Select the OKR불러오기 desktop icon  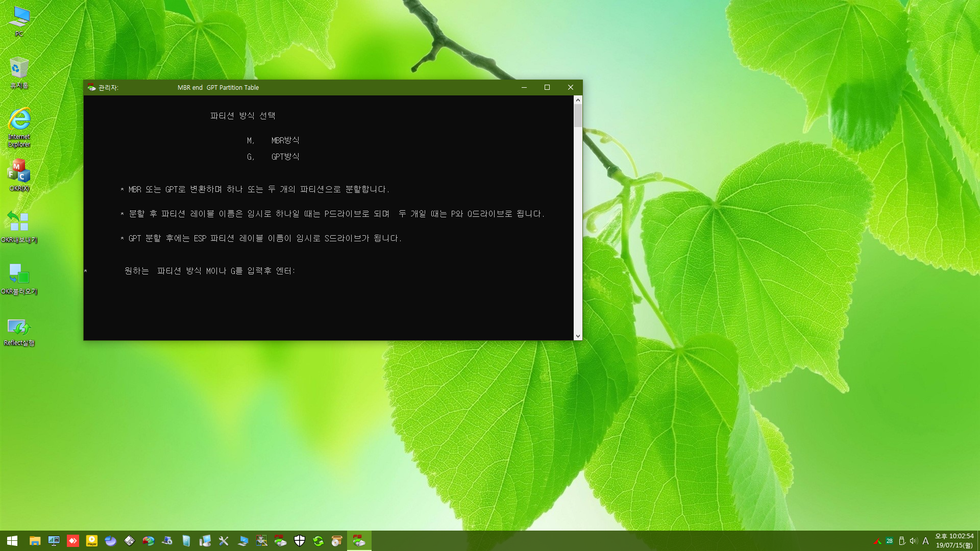[x=19, y=279]
